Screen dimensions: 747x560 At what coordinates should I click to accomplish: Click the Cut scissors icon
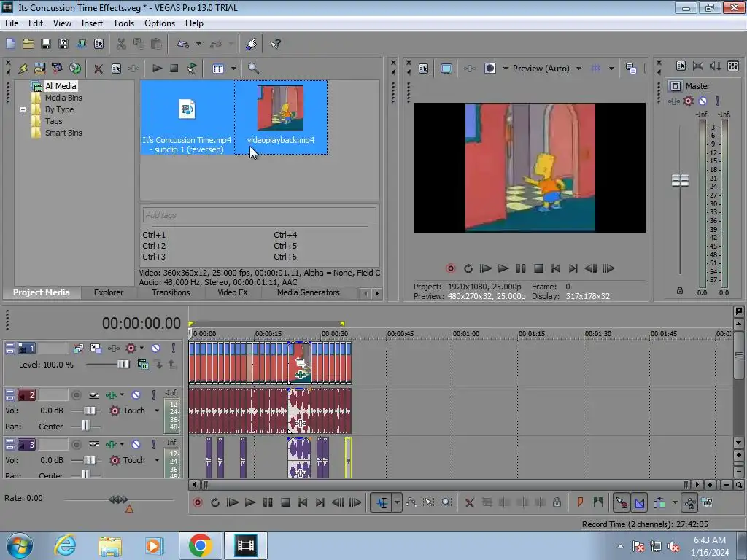click(121, 44)
